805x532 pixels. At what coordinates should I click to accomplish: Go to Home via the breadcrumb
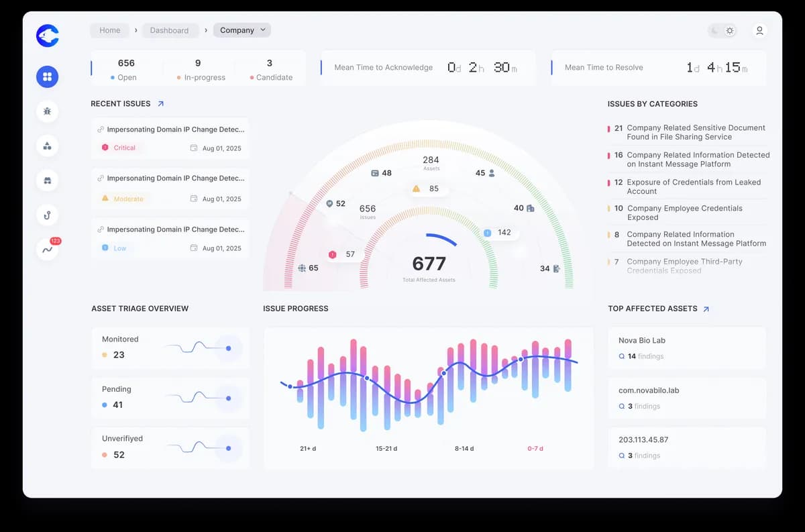pos(109,30)
